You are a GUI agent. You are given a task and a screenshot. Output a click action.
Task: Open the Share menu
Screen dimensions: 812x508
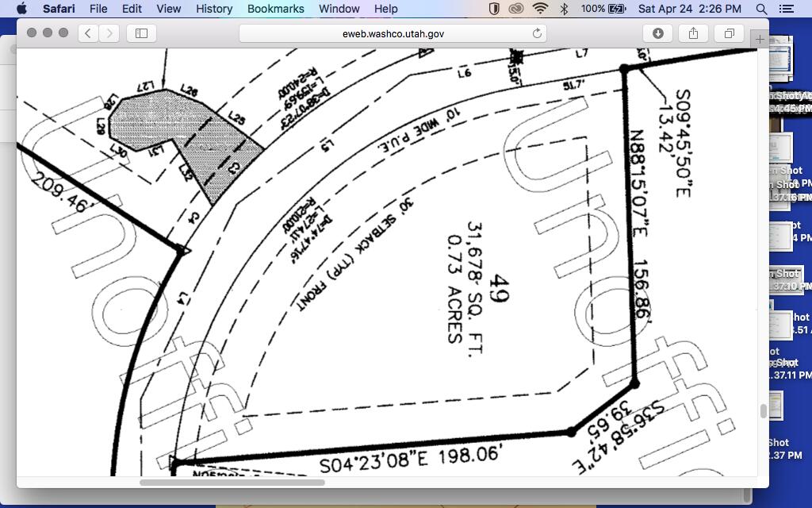point(693,33)
